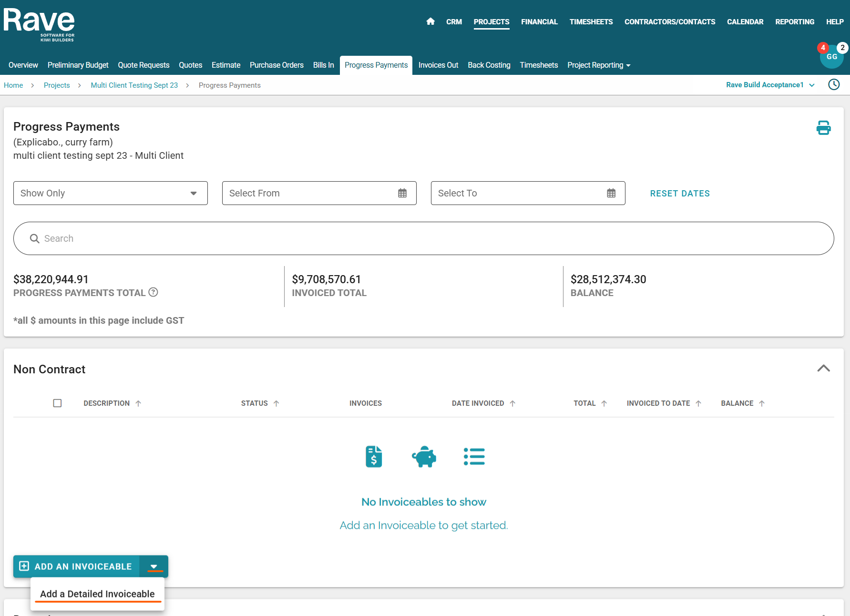Switch to the Back Costing tab
The width and height of the screenshot is (850, 616).
tap(489, 65)
